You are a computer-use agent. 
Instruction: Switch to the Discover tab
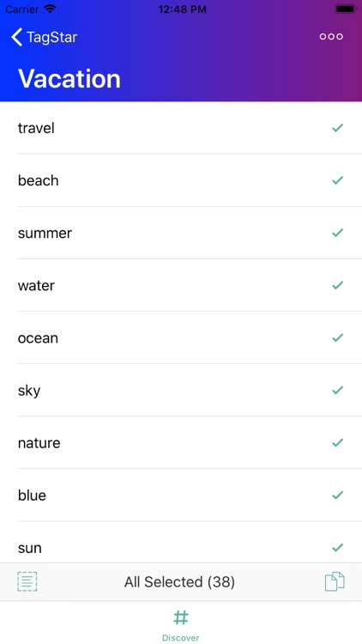tap(181, 625)
